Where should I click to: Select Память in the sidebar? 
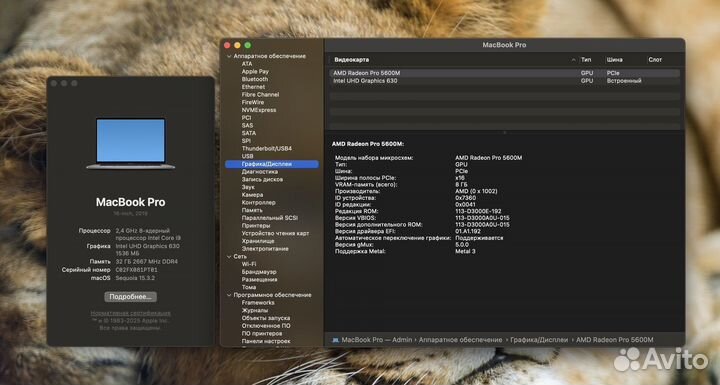point(252,210)
